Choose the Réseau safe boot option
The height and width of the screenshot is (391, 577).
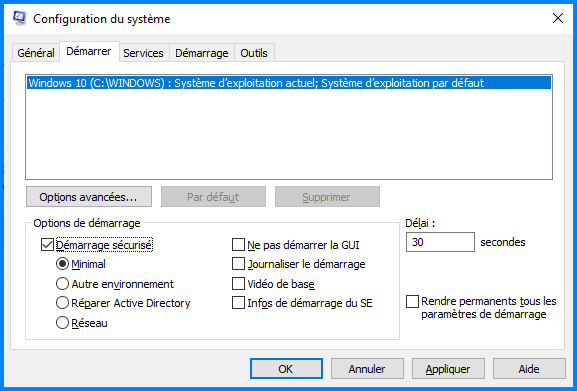pos(62,323)
